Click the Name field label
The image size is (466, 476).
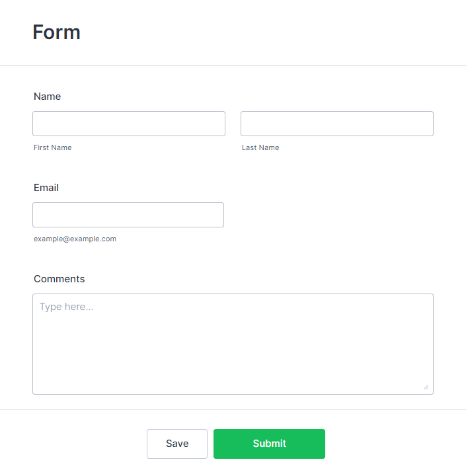[47, 97]
